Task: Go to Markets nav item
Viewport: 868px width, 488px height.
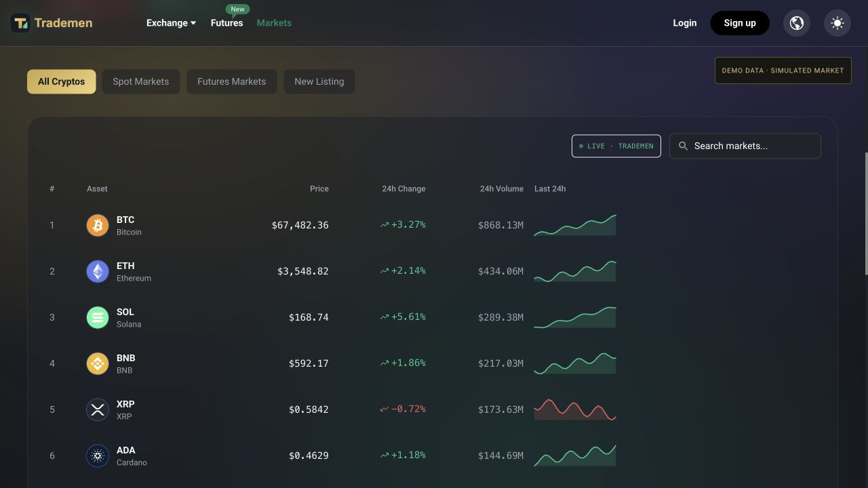Action: [x=274, y=23]
